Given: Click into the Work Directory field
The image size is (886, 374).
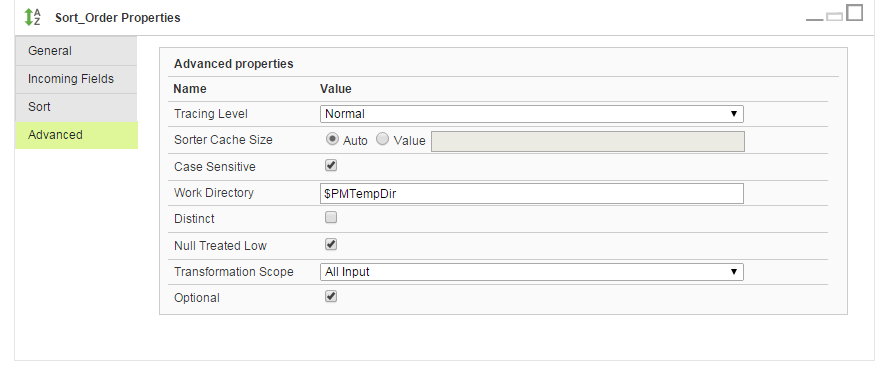Looking at the screenshot, I should [x=532, y=193].
